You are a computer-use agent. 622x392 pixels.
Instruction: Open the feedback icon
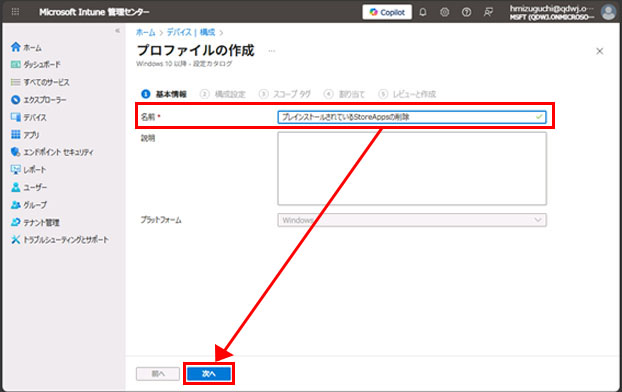pyautogui.click(x=488, y=12)
